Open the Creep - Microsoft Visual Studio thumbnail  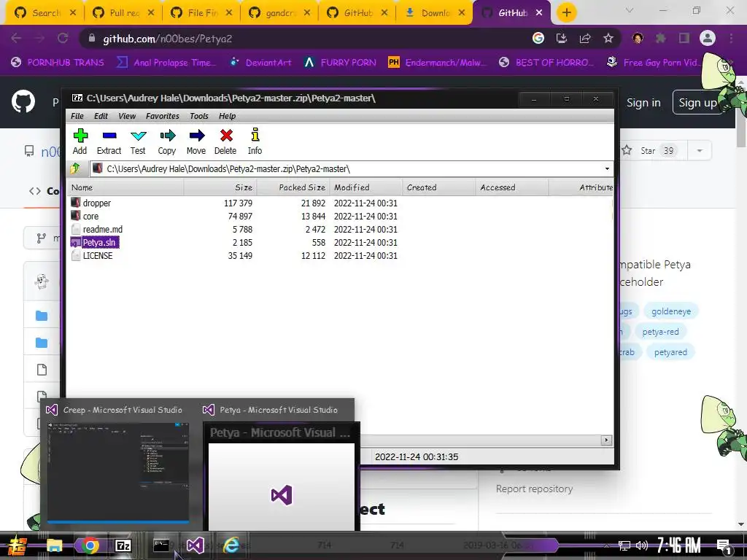118,472
